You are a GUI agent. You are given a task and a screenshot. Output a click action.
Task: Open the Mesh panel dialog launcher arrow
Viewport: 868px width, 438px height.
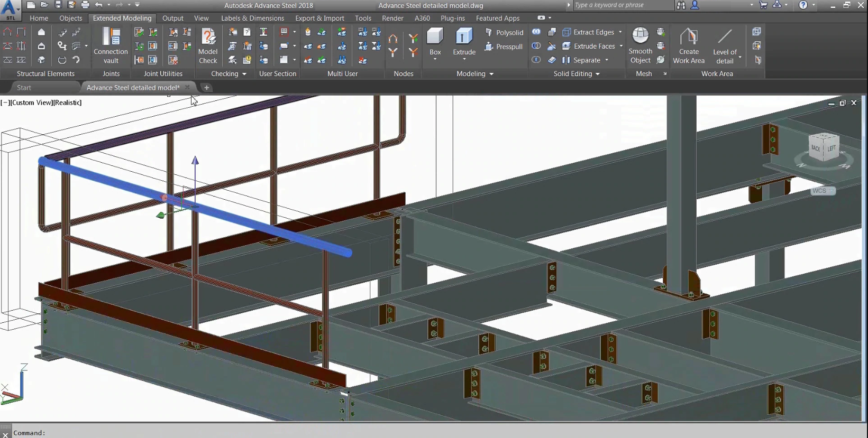click(x=665, y=74)
